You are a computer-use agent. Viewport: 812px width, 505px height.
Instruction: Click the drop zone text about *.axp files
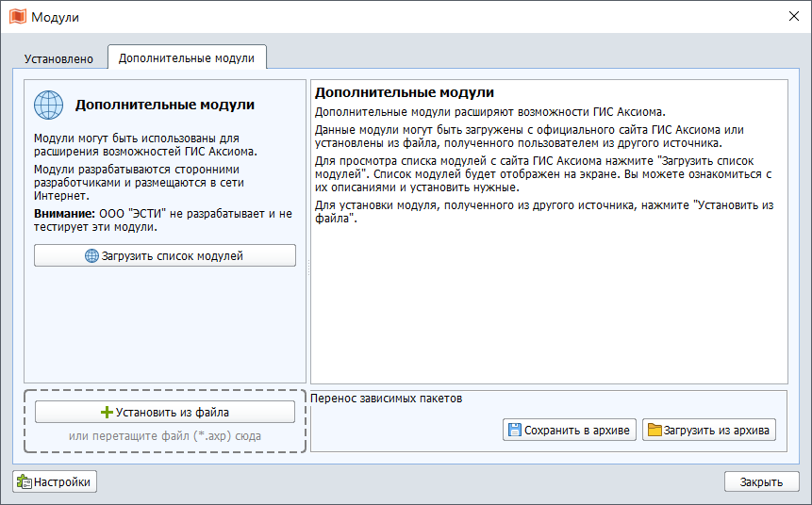[x=165, y=436]
